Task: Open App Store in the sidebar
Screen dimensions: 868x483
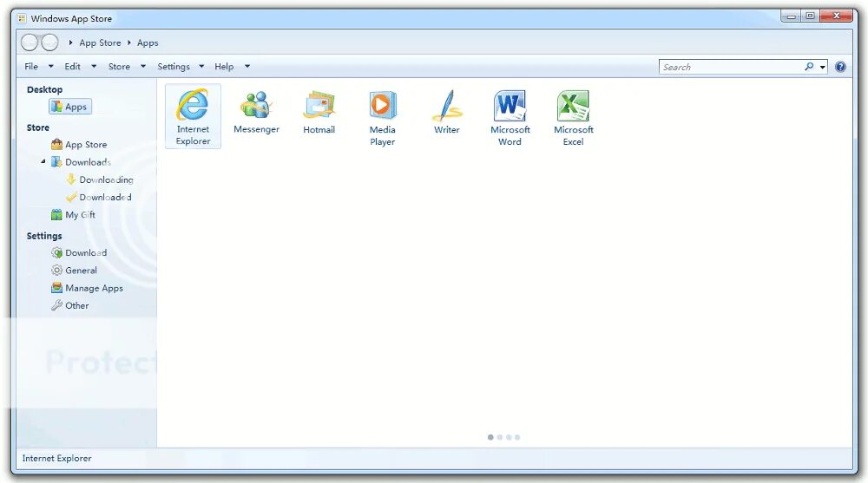Action: click(79, 145)
